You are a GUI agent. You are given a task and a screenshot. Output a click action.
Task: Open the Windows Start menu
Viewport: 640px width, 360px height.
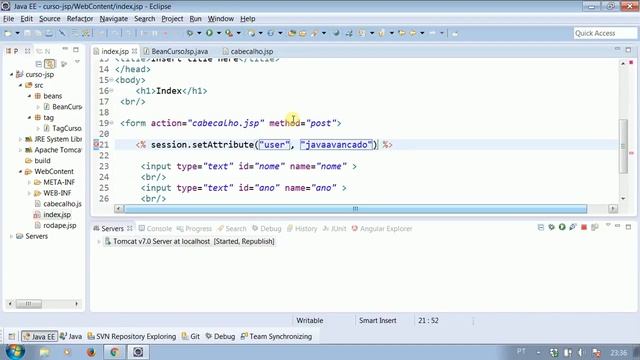tap(15, 351)
